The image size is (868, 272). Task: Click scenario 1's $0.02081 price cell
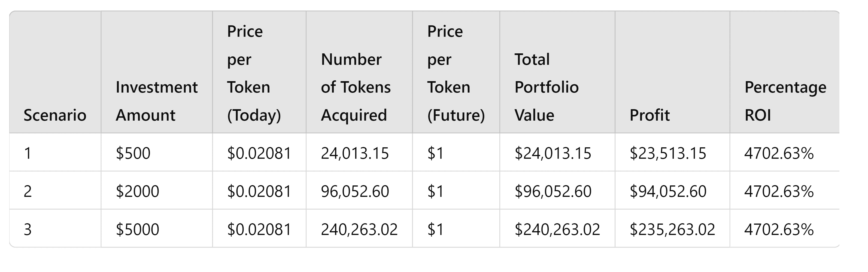[x=259, y=153]
